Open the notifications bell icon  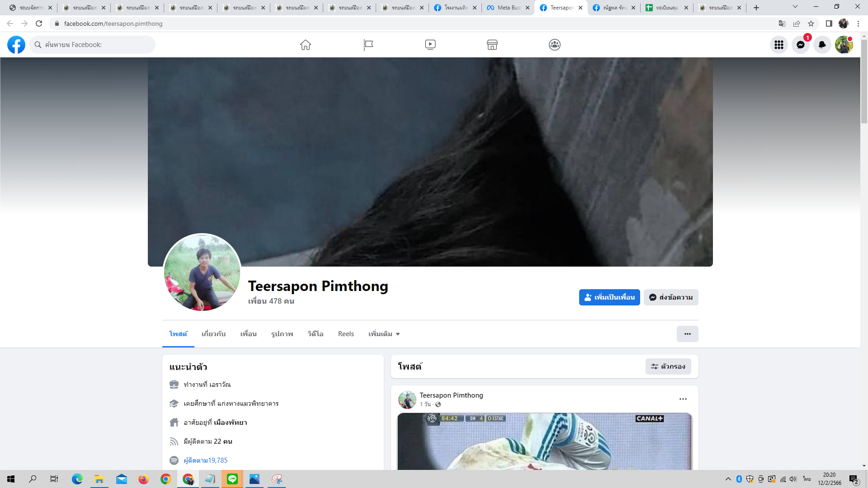[x=822, y=45]
